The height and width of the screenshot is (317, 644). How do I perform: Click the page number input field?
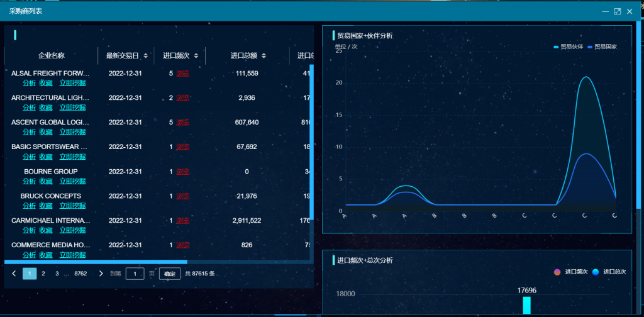click(135, 274)
